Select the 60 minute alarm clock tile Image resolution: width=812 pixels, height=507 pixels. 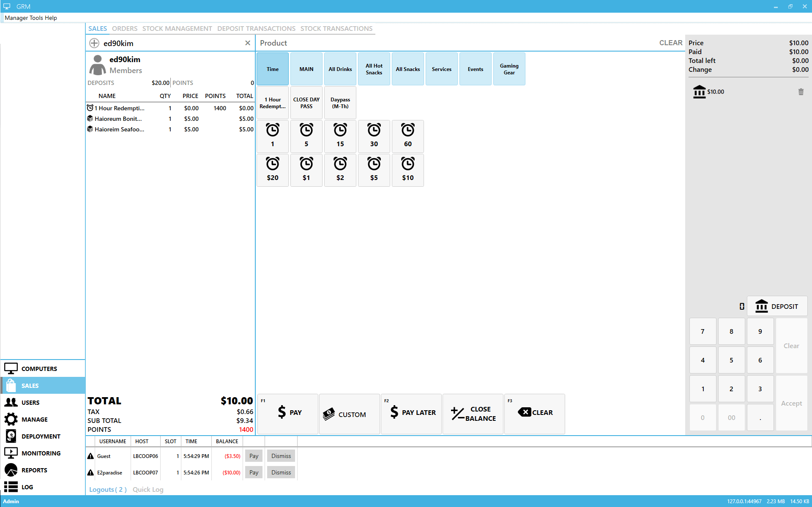(407, 136)
